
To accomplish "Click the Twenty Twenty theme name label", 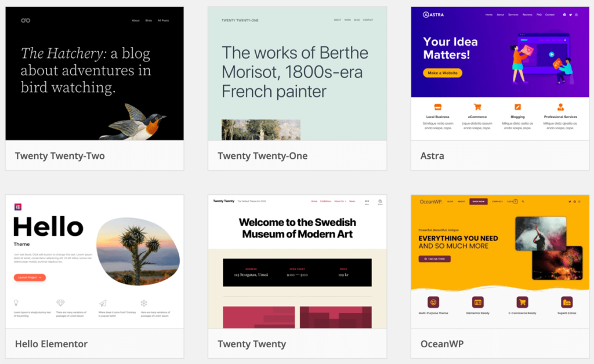I will pos(252,344).
